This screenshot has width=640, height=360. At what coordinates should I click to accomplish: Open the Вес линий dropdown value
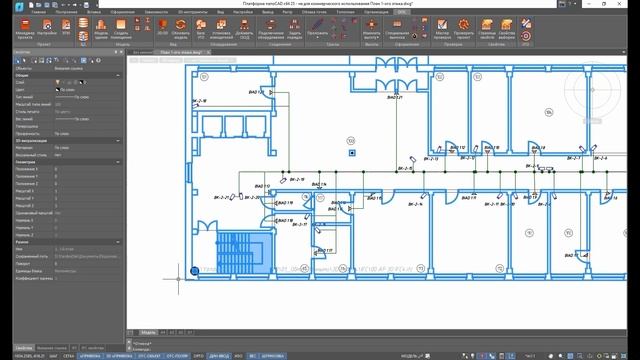click(87, 119)
